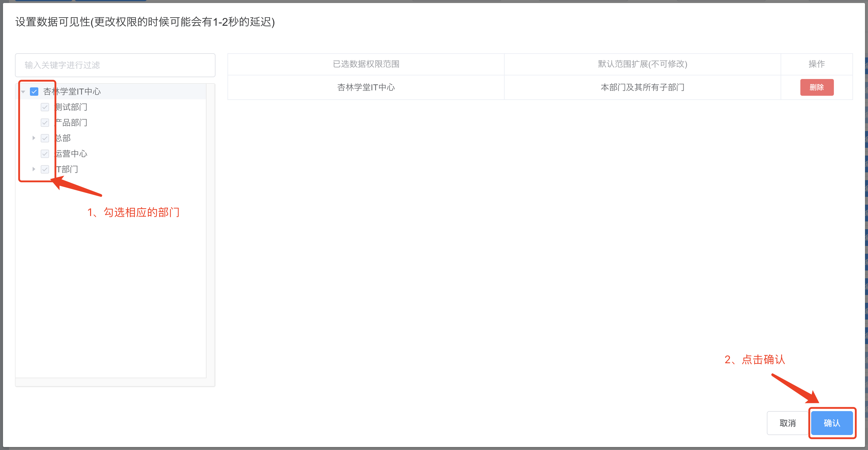Toggle the IT部门 checkbox
The image size is (868, 450).
coord(45,169)
